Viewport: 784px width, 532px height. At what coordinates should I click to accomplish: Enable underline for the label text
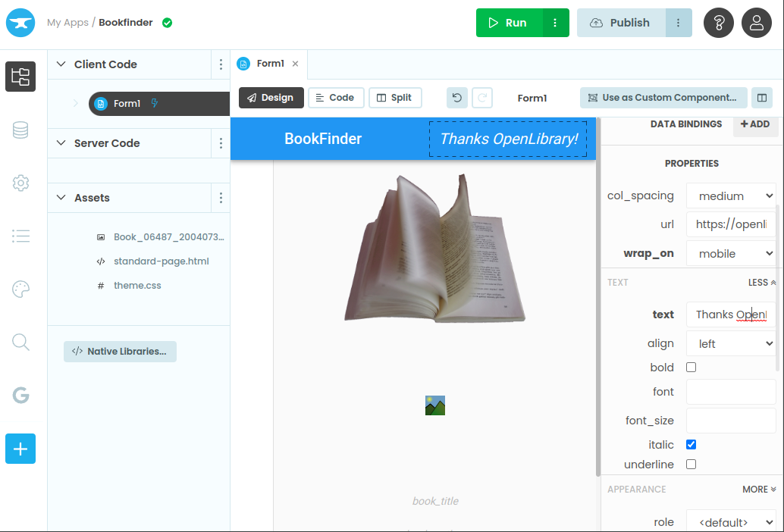pos(691,464)
